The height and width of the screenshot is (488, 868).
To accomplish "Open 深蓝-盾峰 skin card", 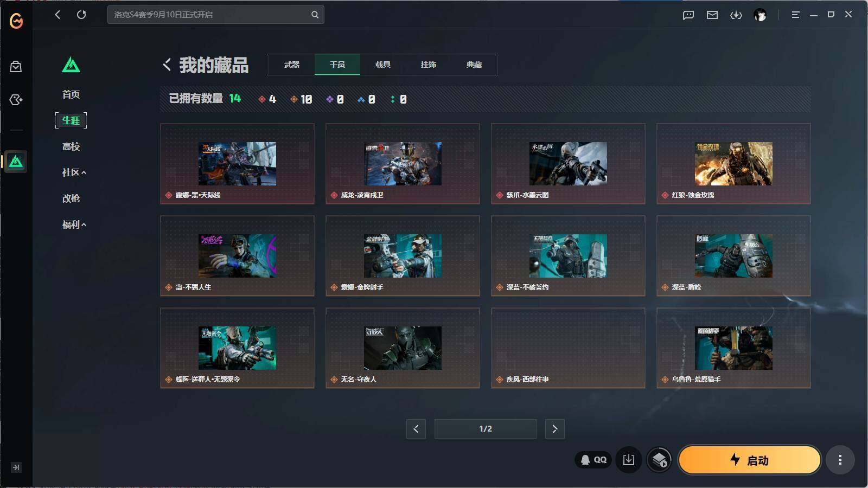I will [x=733, y=256].
